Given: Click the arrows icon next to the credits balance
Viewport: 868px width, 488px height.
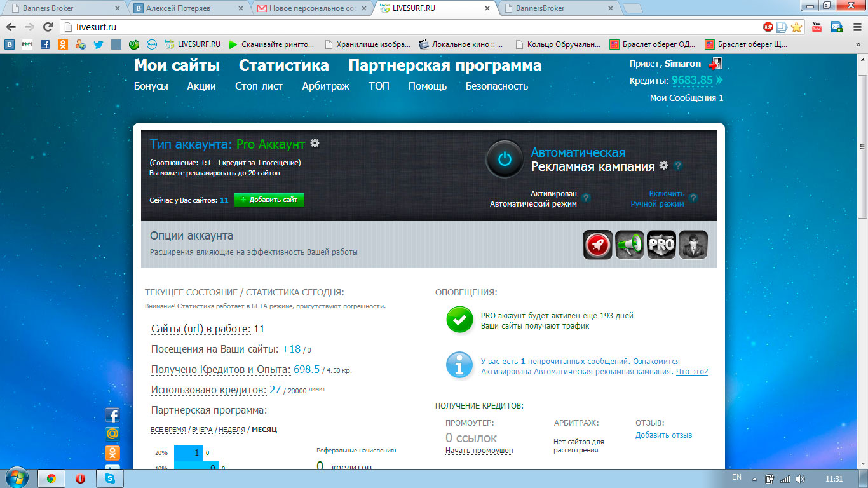Looking at the screenshot, I should [719, 80].
